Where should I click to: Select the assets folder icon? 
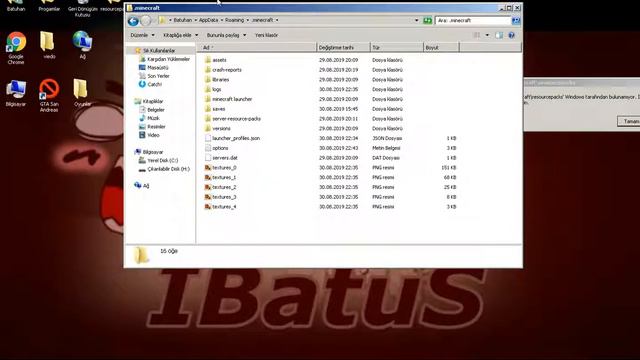point(208,60)
